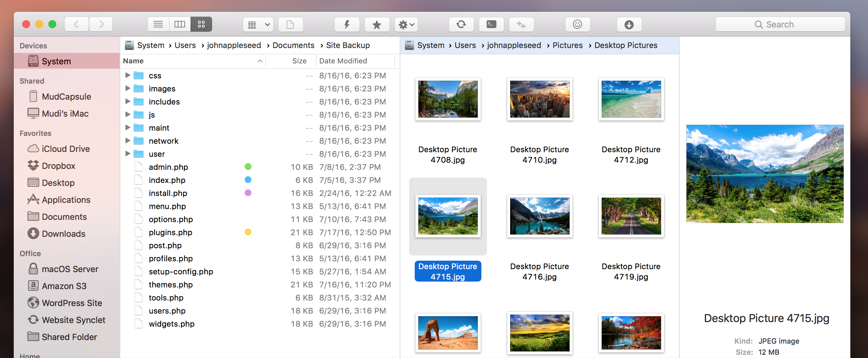Click the star favorites toolbar icon
This screenshot has width=868, height=358.
(x=376, y=24)
